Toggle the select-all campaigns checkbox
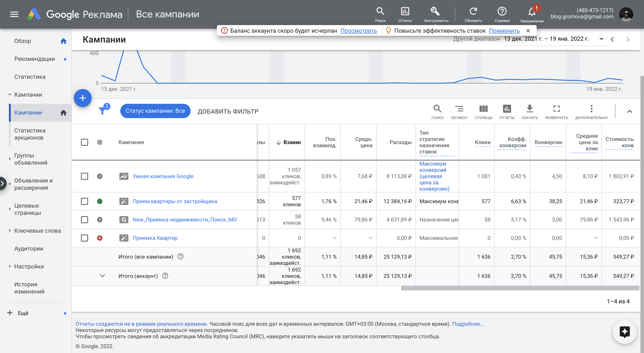The image size is (644, 353). pos(85,142)
